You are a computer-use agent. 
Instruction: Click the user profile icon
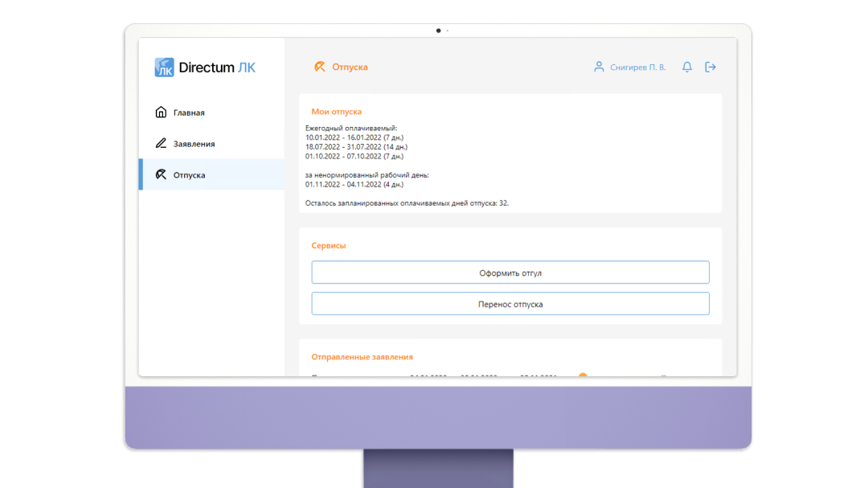(599, 68)
